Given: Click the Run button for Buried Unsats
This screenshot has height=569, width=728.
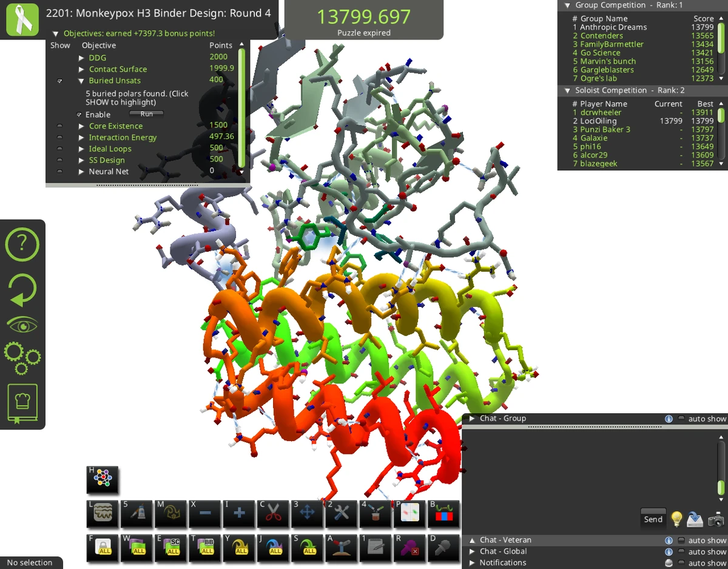Looking at the screenshot, I should (x=146, y=113).
